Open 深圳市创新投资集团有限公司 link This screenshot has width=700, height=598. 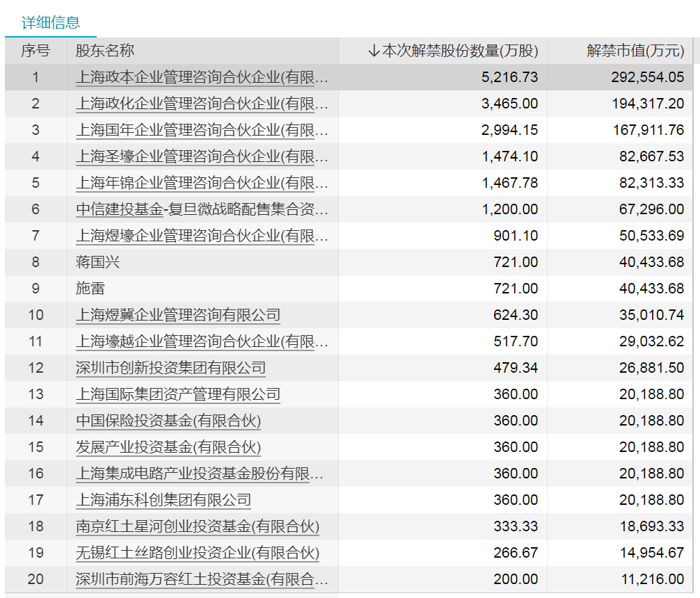click(170, 368)
